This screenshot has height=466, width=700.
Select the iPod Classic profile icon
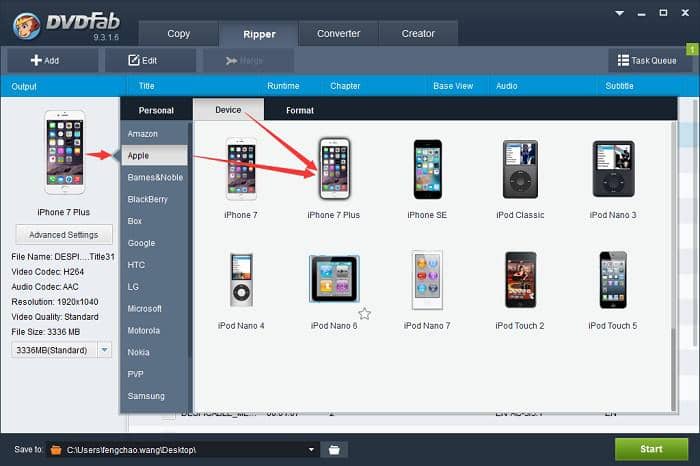click(520, 169)
